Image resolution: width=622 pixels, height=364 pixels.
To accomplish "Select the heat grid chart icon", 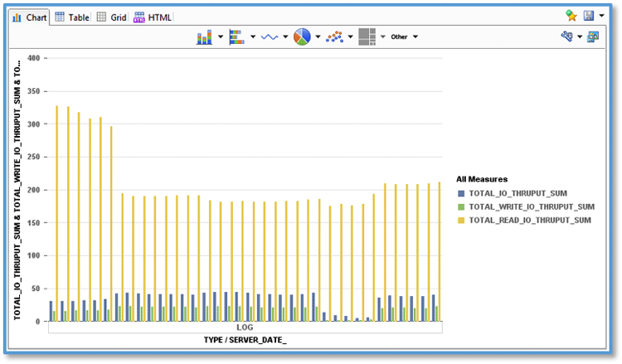I will (x=367, y=37).
